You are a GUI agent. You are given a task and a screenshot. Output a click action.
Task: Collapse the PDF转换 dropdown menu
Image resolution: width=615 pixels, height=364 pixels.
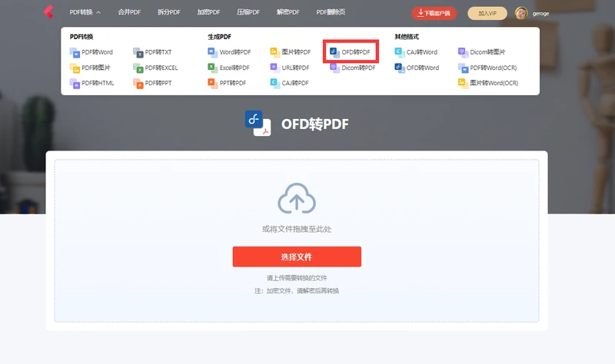(85, 12)
